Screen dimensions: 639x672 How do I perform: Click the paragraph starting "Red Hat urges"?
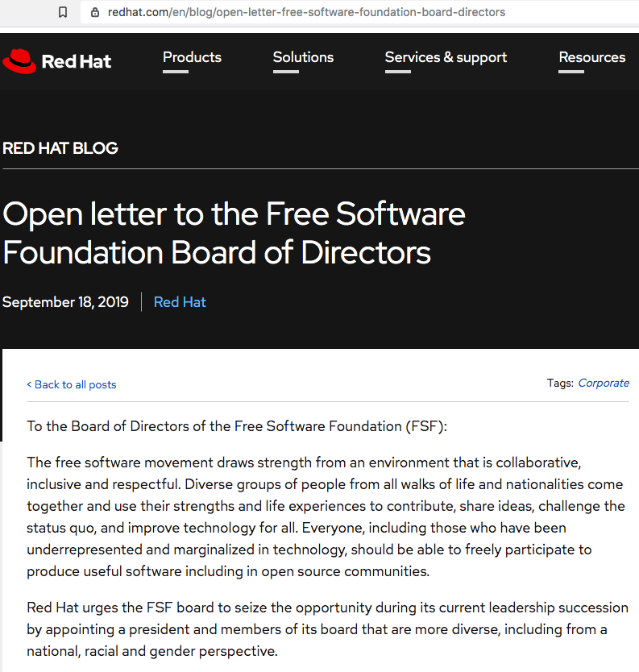coord(327,629)
